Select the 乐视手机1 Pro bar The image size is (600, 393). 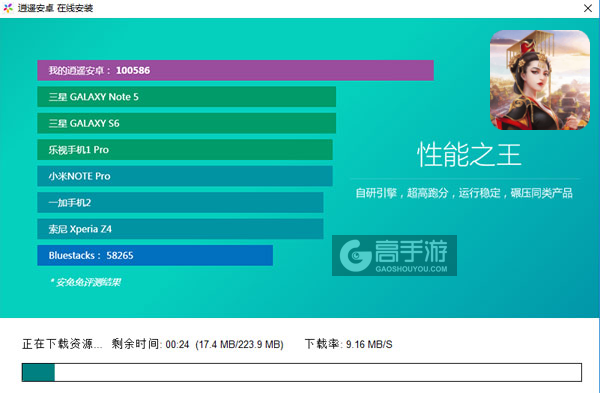point(185,150)
